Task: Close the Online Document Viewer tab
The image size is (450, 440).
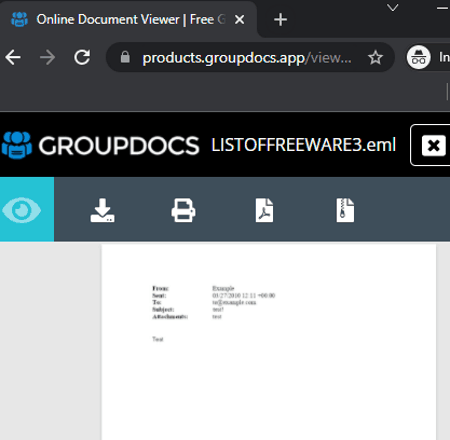Action: pyautogui.click(x=239, y=19)
